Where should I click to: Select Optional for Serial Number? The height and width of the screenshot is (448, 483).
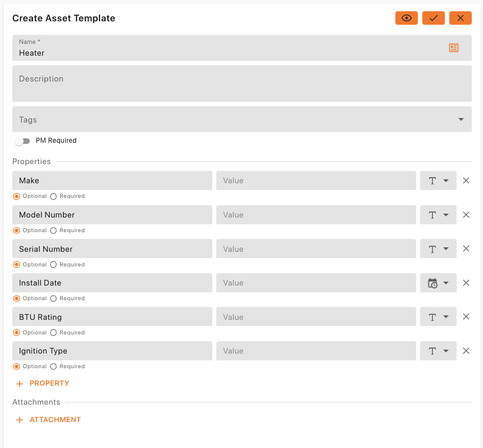[x=17, y=265]
